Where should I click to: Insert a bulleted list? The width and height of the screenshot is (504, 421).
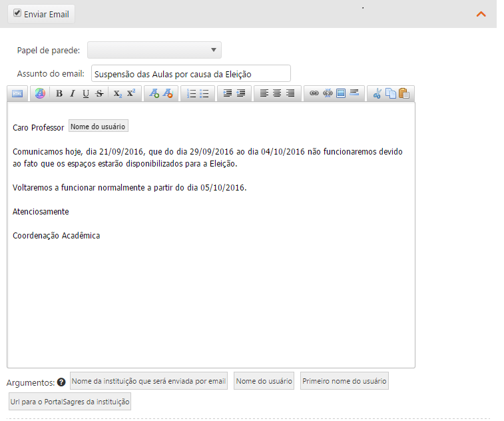coord(204,94)
